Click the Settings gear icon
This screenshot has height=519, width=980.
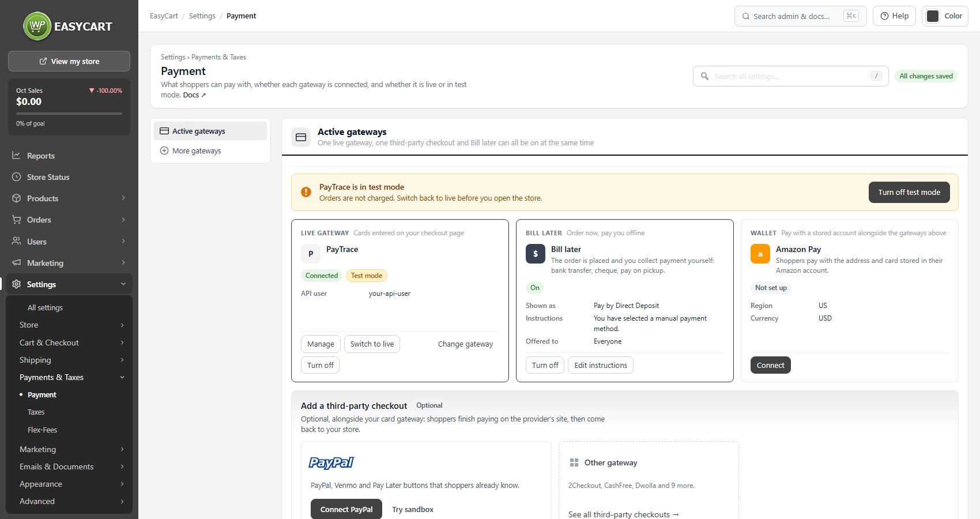click(x=16, y=284)
